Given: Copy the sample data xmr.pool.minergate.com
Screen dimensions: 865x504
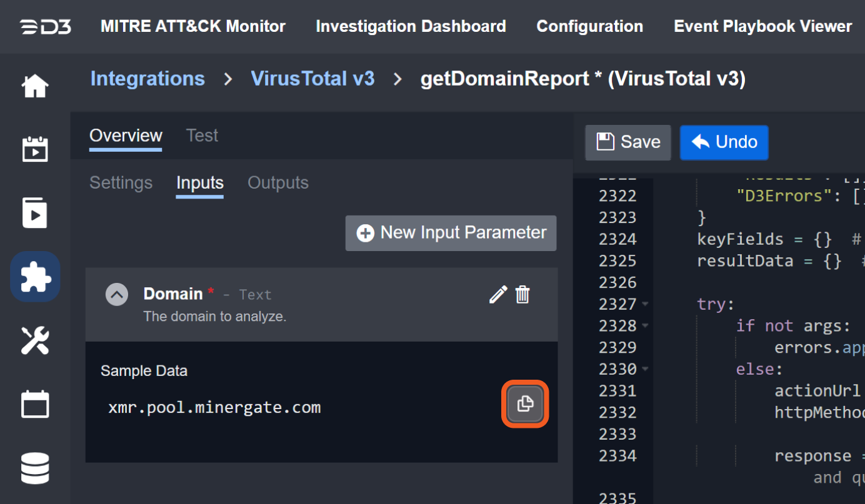Looking at the screenshot, I should 525,404.
